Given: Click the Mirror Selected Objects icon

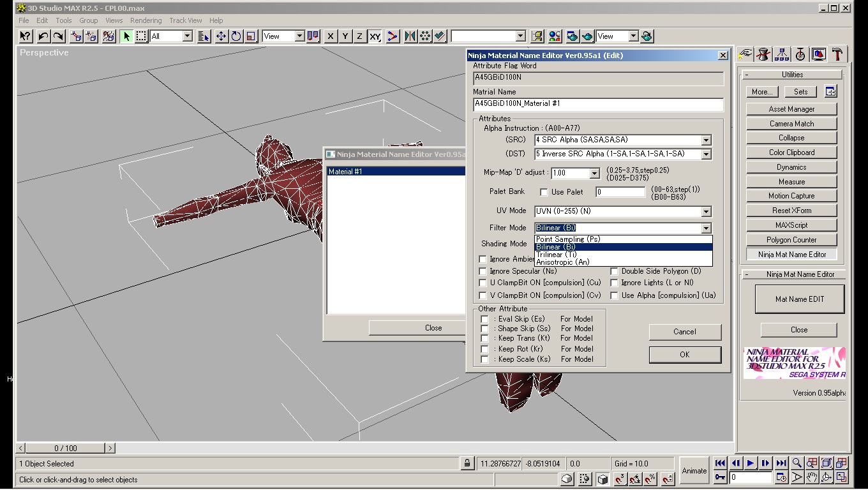Looking at the screenshot, I should 410,36.
